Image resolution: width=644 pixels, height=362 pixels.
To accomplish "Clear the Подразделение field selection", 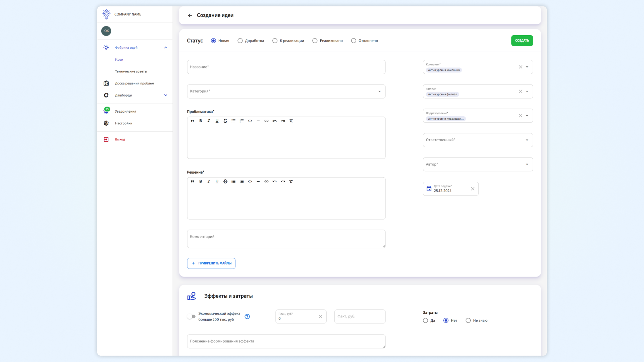I will click(521, 116).
